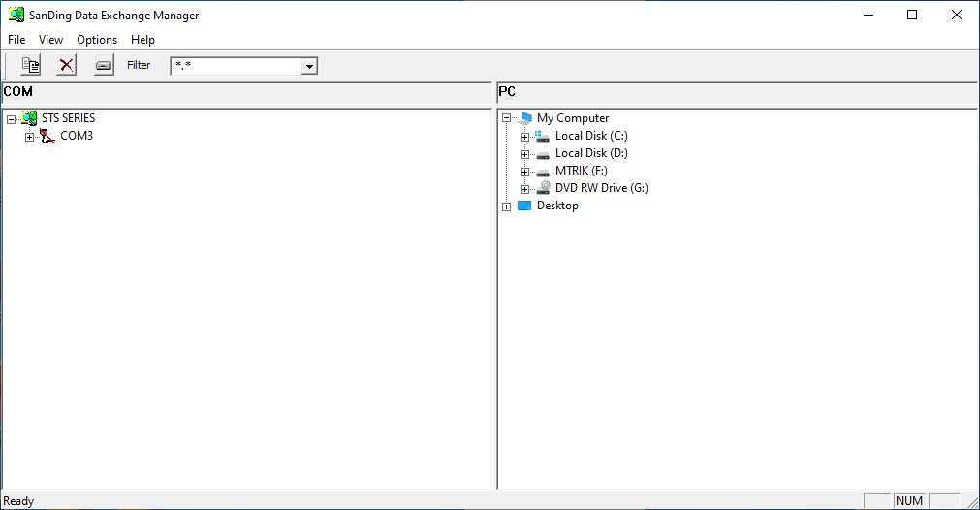The height and width of the screenshot is (510, 980).
Task: Expand the Local Disk (D:) node
Action: point(524,154)
